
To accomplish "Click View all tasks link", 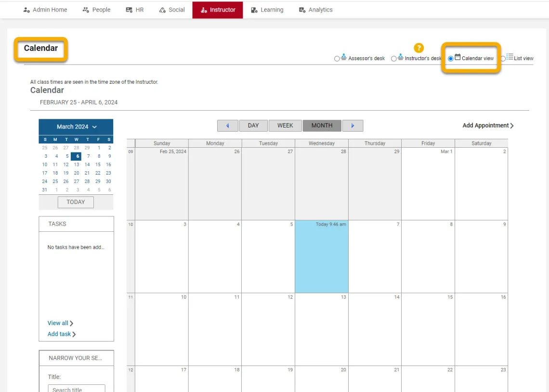I will tap(60, 323).
